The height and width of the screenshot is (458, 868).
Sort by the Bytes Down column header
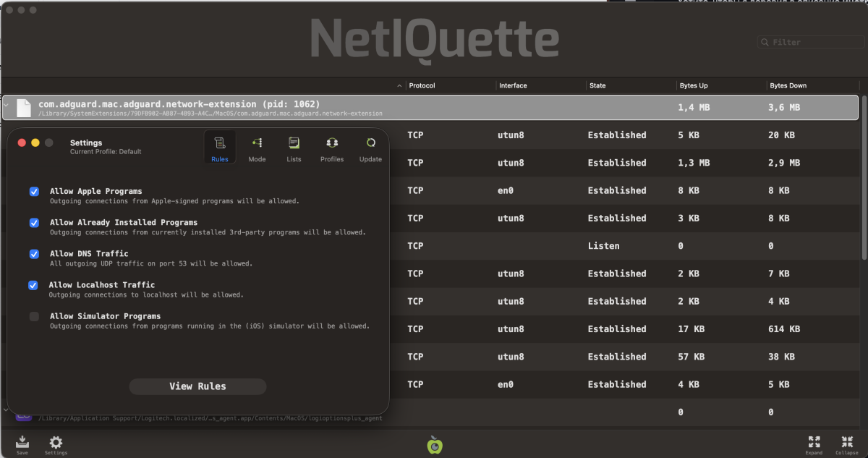(788, 85)
